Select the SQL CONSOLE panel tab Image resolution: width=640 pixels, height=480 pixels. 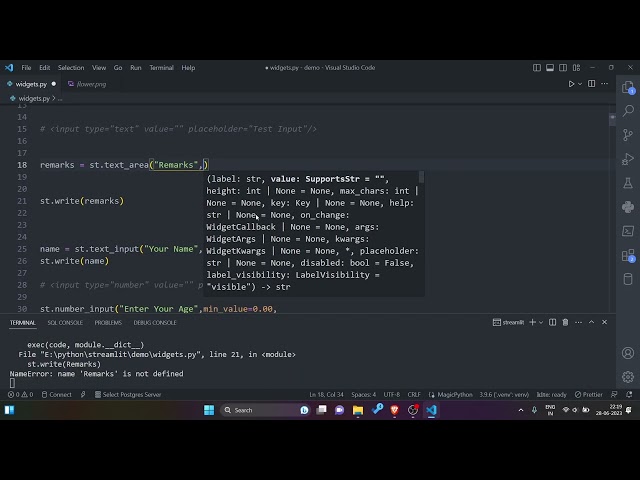[x=65, y=322]
